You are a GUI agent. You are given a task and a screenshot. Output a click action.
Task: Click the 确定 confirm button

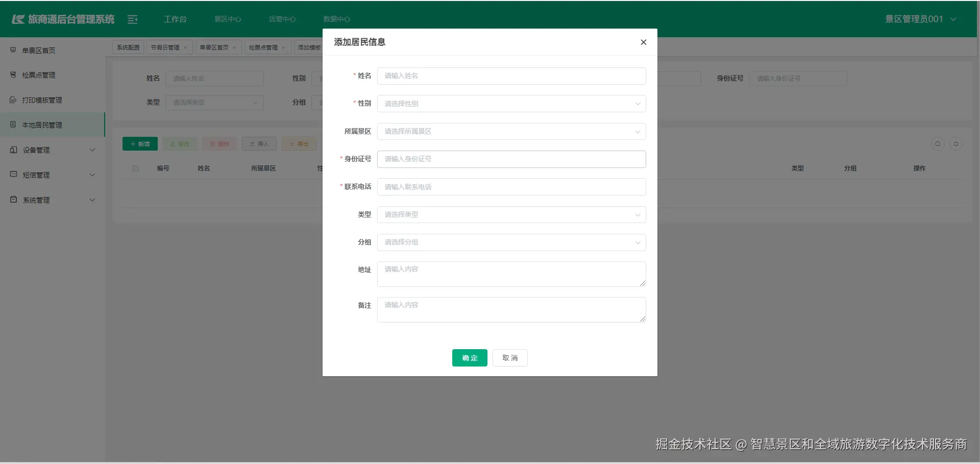[x=469, y=358]
